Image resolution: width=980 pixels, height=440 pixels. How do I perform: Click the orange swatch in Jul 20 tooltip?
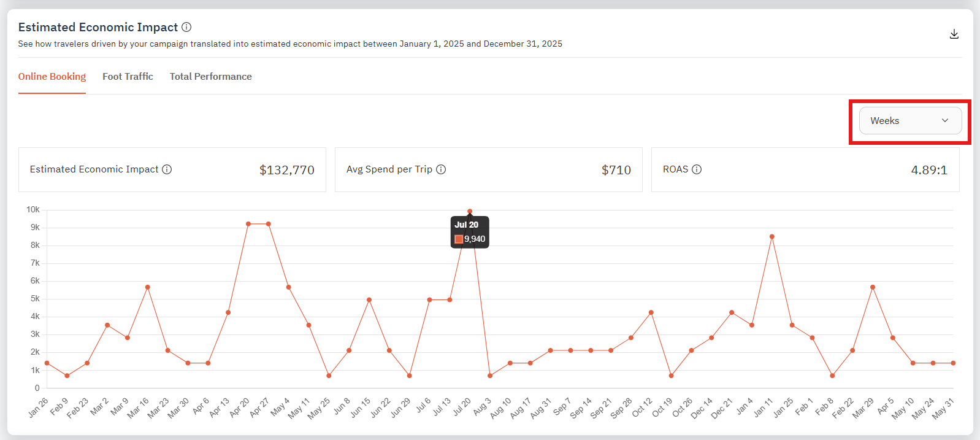pyautogui.click(x=459, y=239)
